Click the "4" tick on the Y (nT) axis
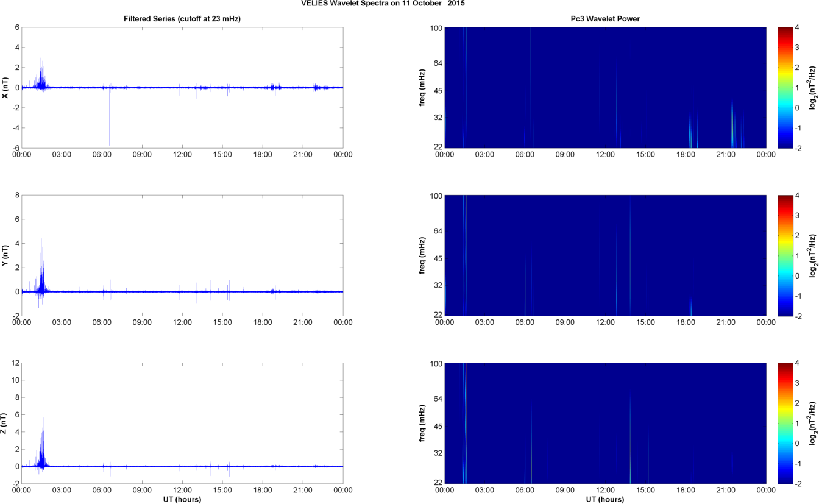The image size is (819, 504). pyautogui.click(x=18, y=243)
